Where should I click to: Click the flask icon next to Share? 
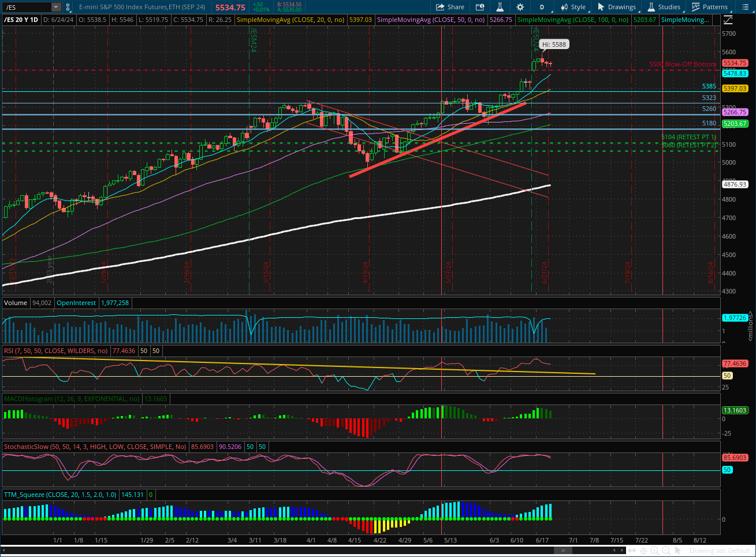500,7
